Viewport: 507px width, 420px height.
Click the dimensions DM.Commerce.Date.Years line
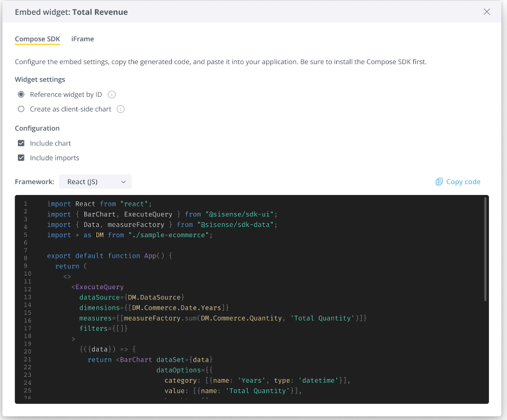point(154,308)
